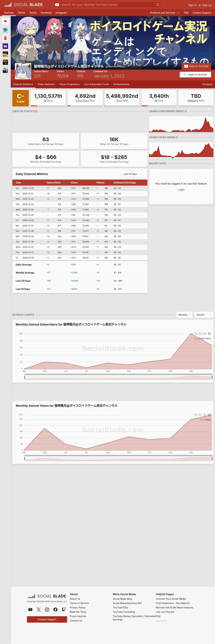The width and height of the screenshot is (215, 644).
Task: Open the YouTube icon in the footer
Action: pos(30,610)
